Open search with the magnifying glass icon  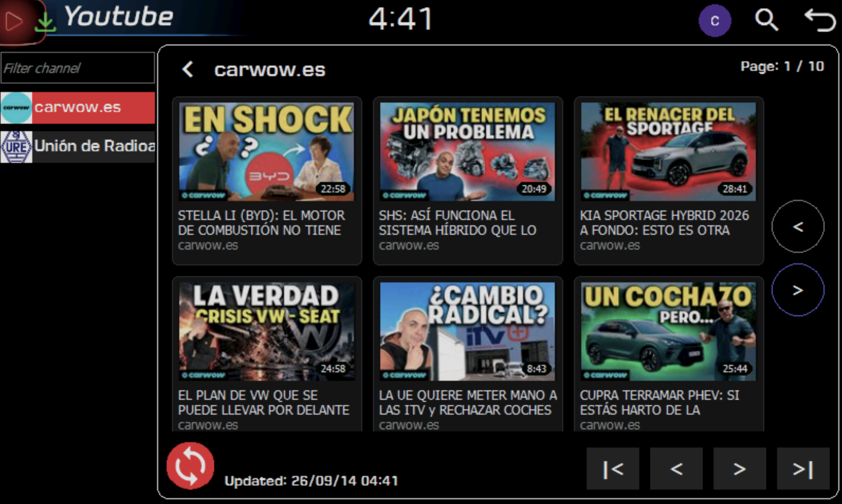coord(766,20)
